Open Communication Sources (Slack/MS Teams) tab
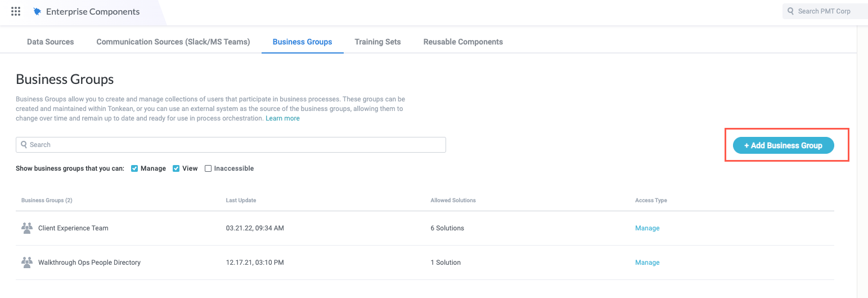This screenshot has width=868, height=298. point(173,42)
